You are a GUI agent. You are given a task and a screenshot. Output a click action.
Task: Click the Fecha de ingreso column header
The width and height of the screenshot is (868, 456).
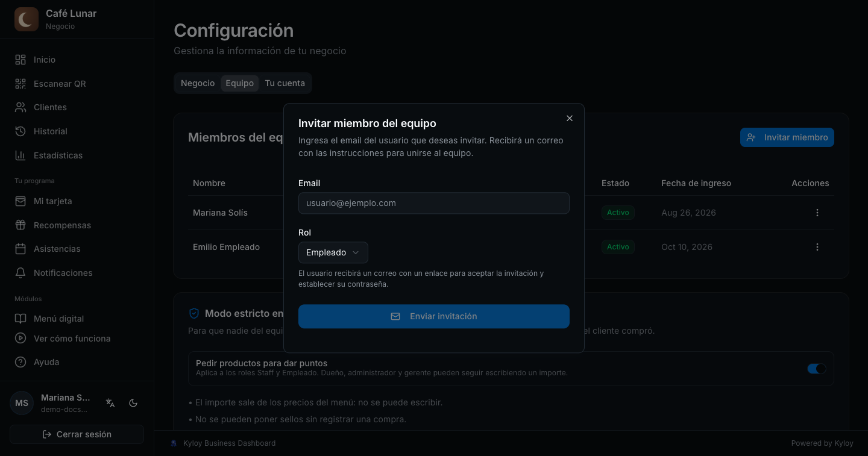point(696,183)
